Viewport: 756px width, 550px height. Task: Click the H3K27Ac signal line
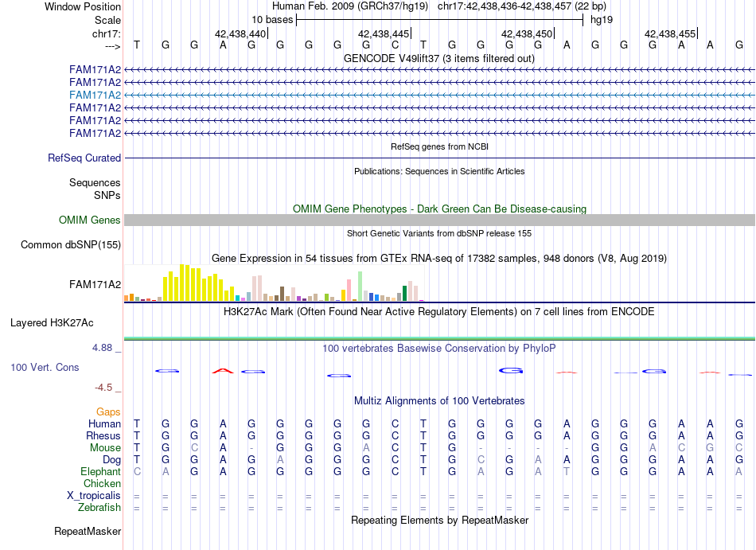point(440,338)
